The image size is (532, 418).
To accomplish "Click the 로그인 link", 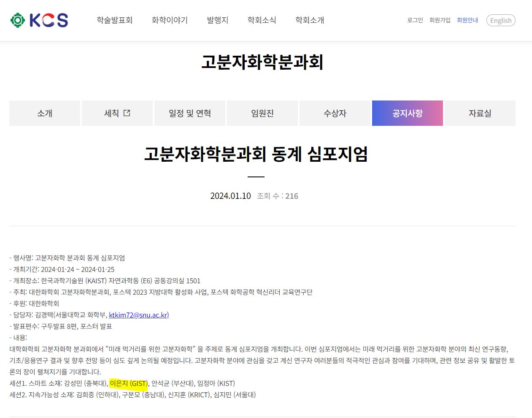I will pos(415,20).
